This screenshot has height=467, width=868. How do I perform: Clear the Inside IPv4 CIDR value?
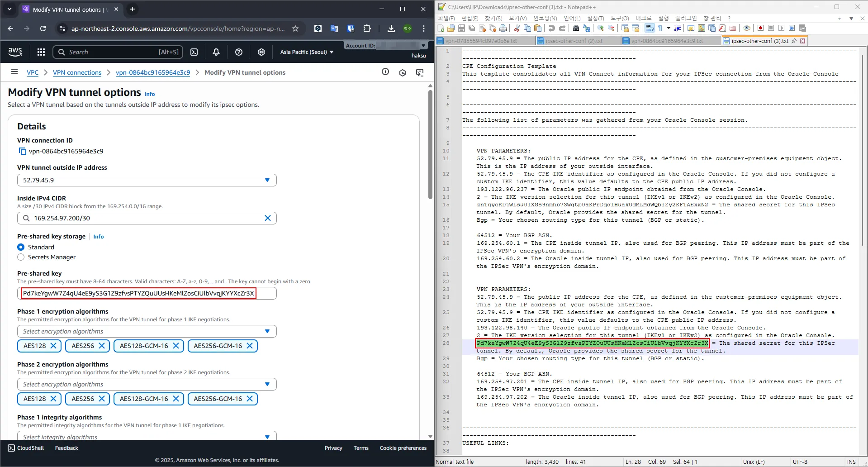(268, 218)
